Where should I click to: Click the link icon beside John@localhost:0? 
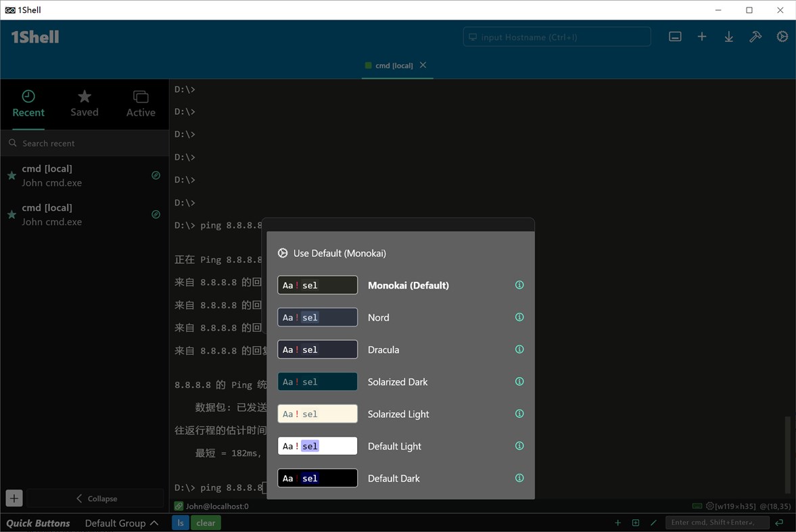click(x=179, y=506)
